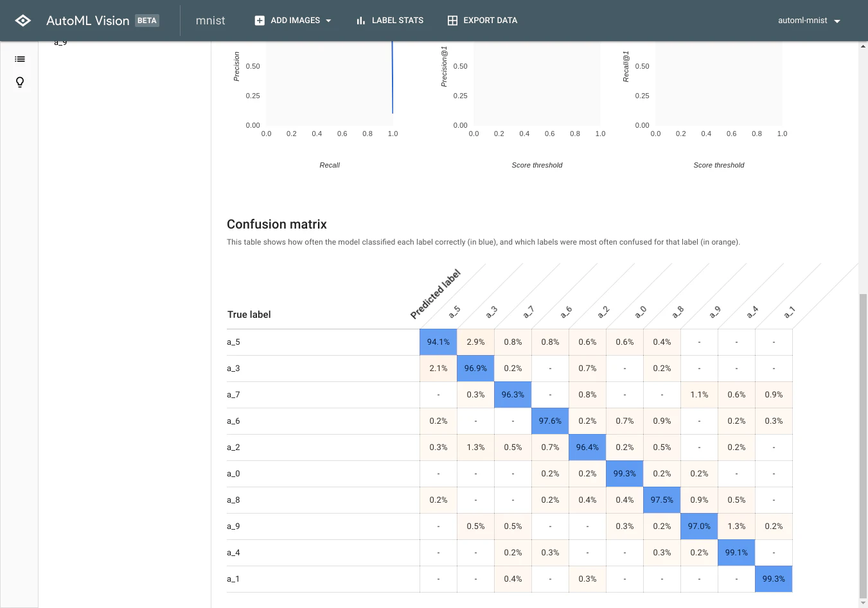Open the automl-mnist project dropdown
Image resolution: width=868 pixels, height=608 pixels.
click(x=809, y=21)
